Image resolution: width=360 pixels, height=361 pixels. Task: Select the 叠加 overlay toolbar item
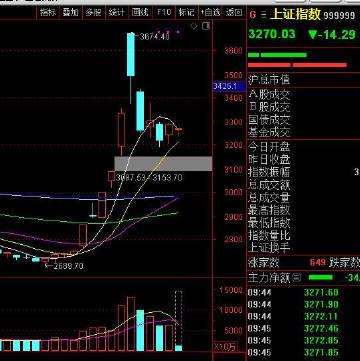tap(70, 13)
